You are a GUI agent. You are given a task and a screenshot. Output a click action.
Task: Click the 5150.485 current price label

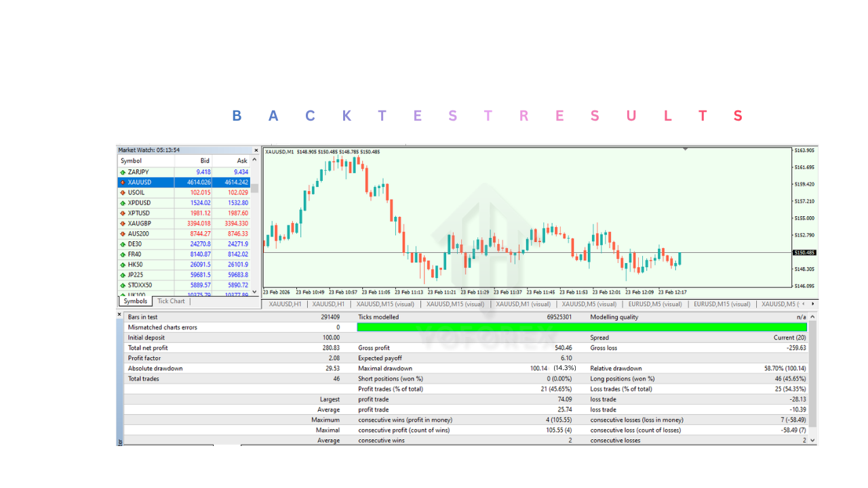[x=804, y=253]
